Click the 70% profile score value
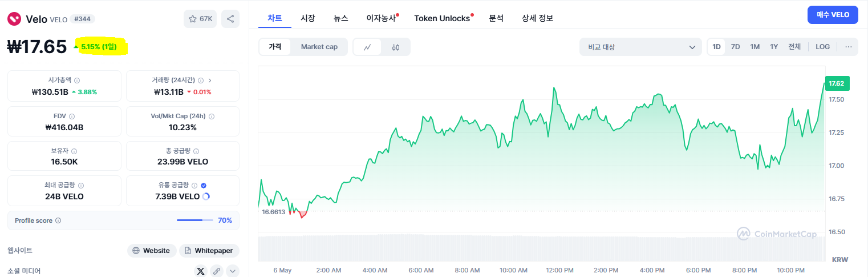This screenshot has width=868, height=277. 225,220
